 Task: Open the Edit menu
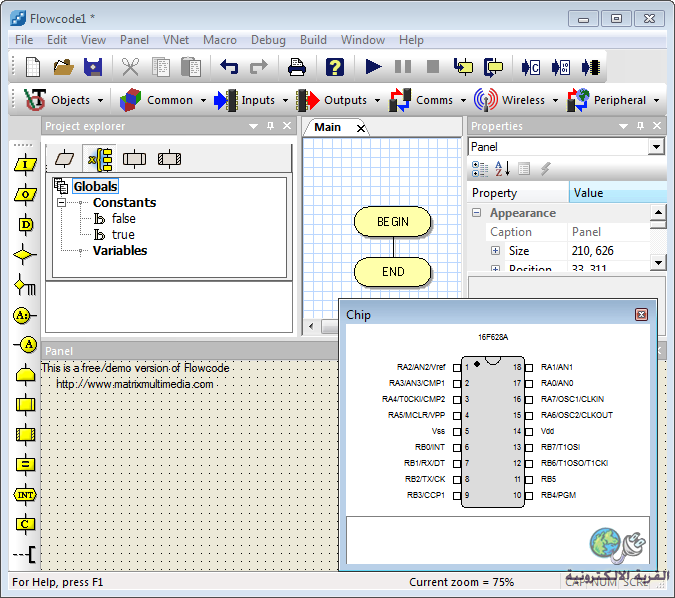pos(57,40)
